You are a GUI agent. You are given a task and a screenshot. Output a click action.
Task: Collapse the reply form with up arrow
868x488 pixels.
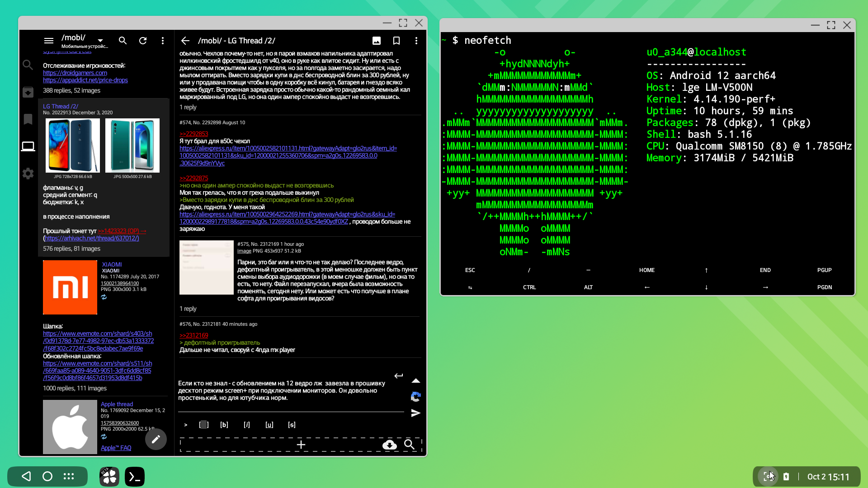click(415, 381)
